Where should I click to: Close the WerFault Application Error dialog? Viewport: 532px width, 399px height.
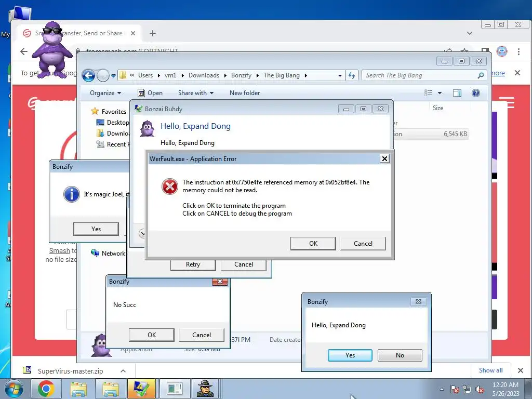[384, 158]
